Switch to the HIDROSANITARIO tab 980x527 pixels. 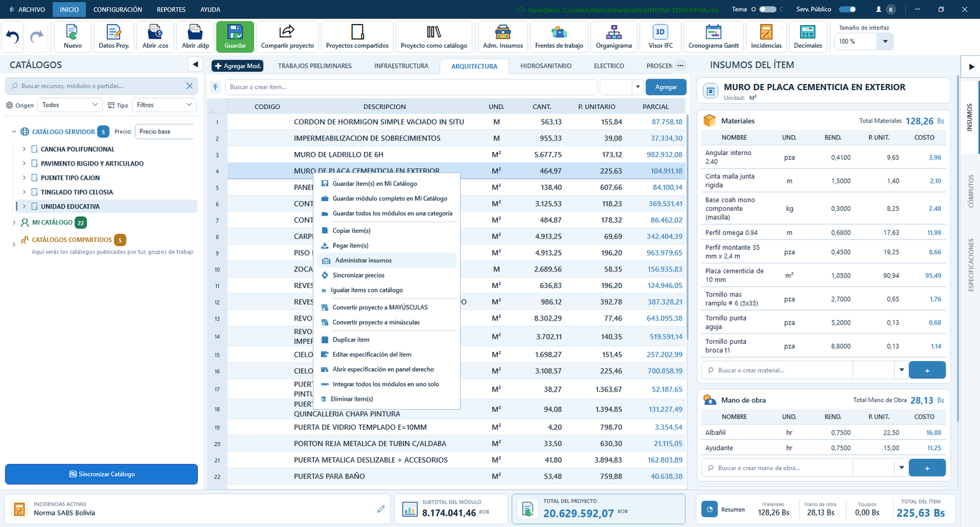tap(546, 66)
